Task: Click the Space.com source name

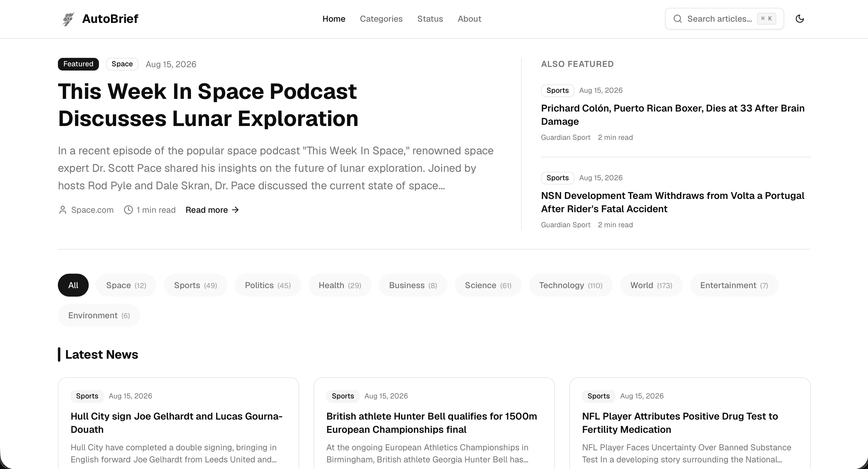Action: [92, 210]
